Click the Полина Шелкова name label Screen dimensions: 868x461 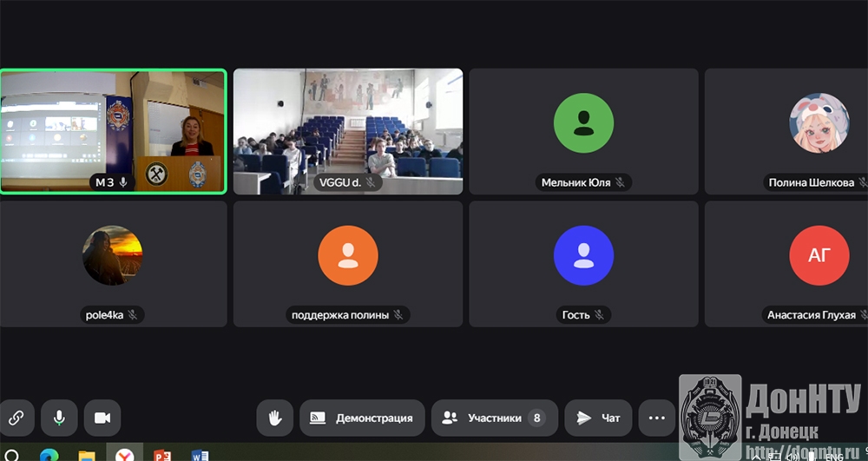[x=811, y=182]
